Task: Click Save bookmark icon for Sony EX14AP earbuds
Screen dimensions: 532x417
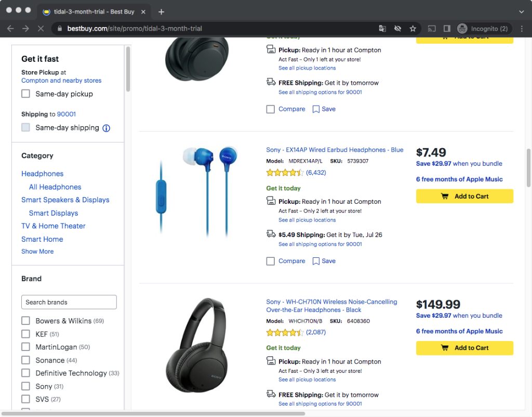Action: coord(316,261)
